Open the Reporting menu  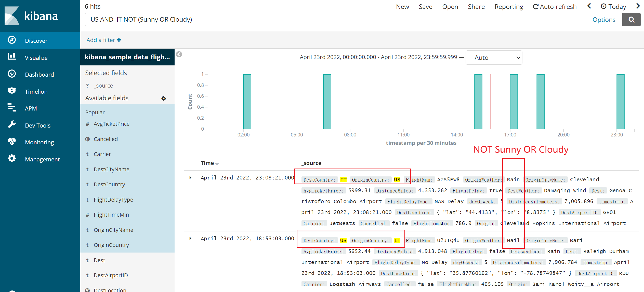[x=509, y=7]
